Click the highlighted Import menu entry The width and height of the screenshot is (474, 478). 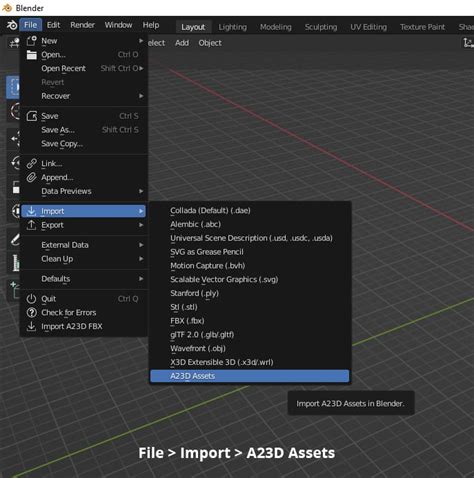(x=84, y=211)
